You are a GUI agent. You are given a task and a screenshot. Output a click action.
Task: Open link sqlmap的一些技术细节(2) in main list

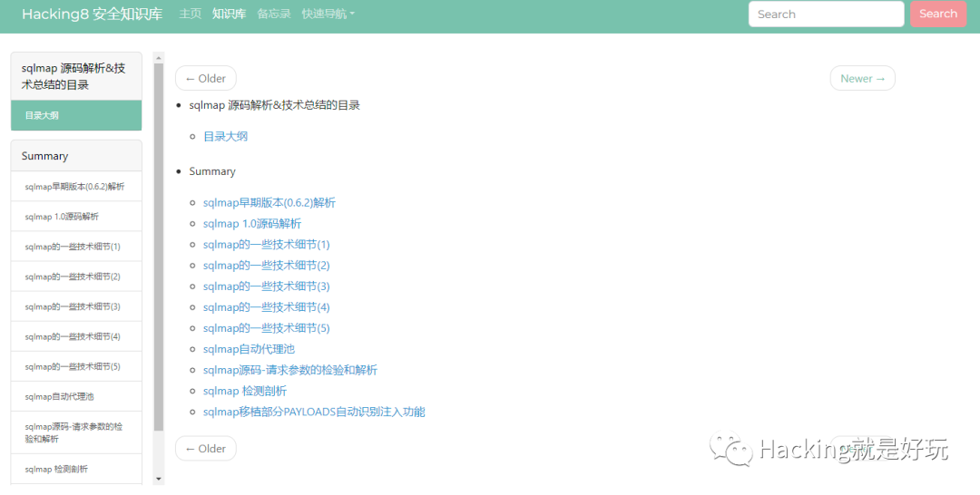tap(266, 266)
